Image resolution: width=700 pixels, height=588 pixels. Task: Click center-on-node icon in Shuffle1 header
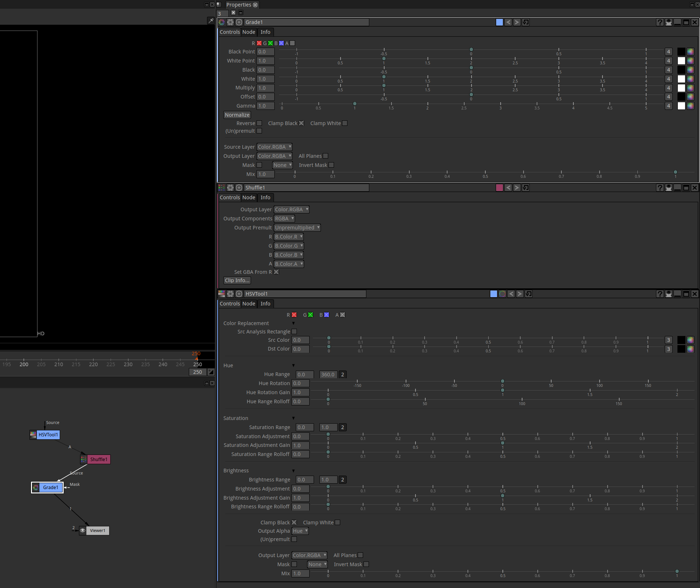[239, 188]
